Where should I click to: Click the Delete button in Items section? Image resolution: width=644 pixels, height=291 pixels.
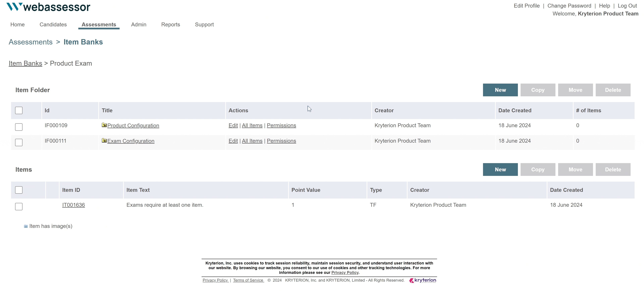pyautogui.click(x=613, y=169)
